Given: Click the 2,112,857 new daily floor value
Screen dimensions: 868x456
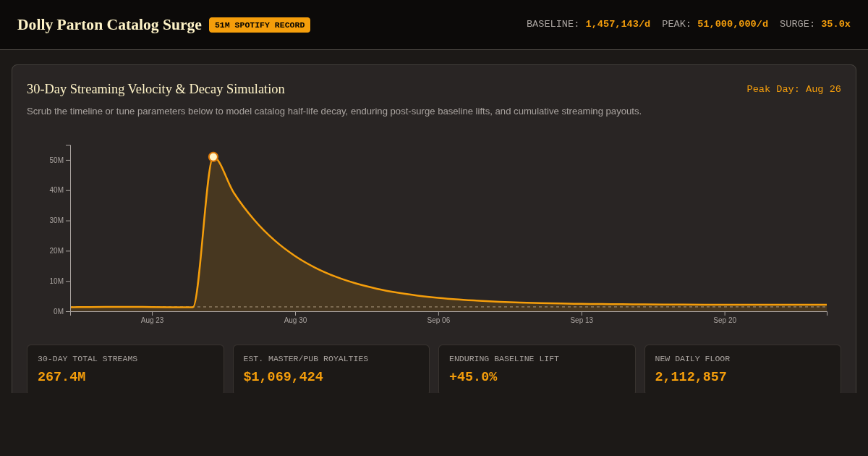Looking at the screenshot, I should click(x=691, y=377).
